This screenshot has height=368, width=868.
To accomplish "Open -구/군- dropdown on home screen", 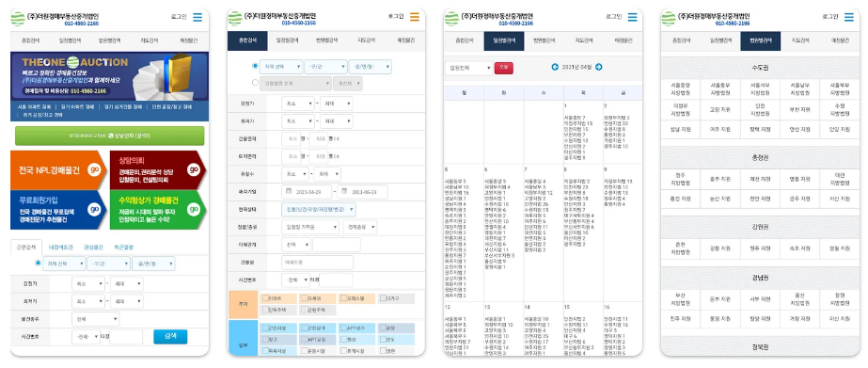I will coord(109,264).
